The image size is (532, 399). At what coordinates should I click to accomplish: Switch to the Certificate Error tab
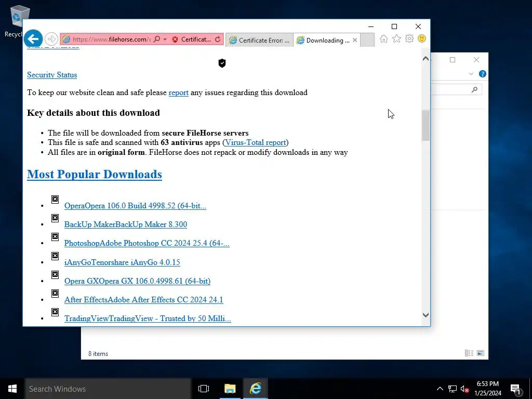point(259,40)
